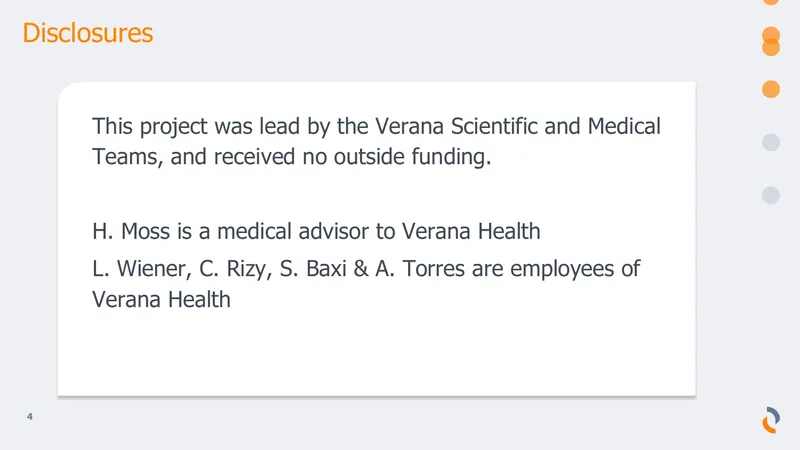Click the name L. Wiener
800x450 pixels.
142,269
